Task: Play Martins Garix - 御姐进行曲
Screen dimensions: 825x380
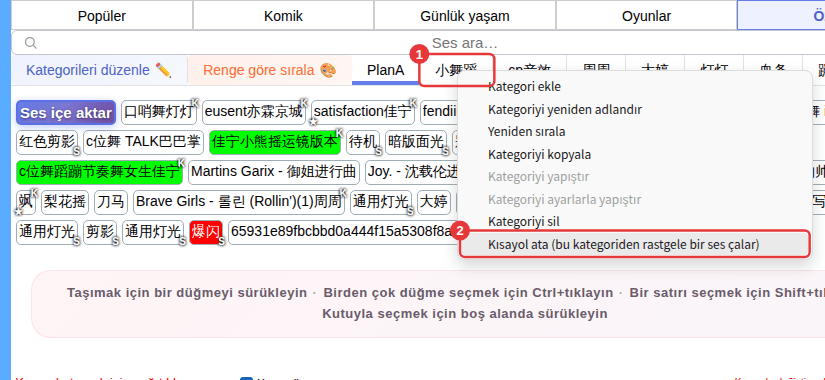Action: [274, 172]
